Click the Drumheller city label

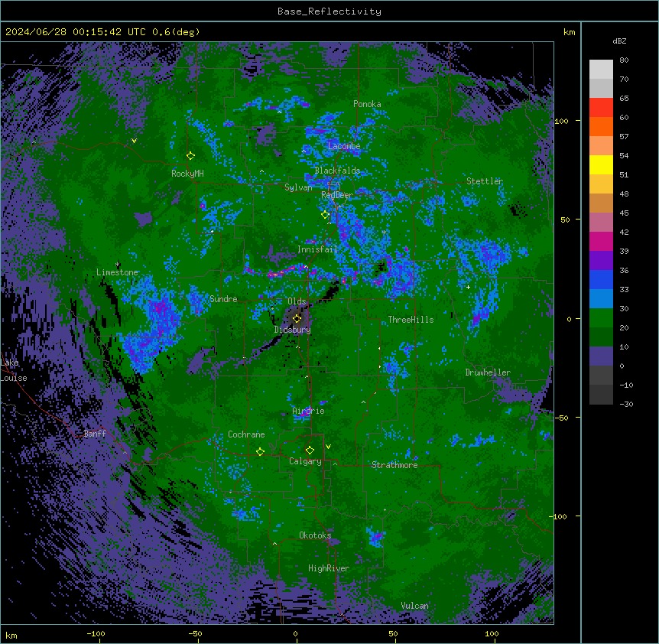[488, 372]
